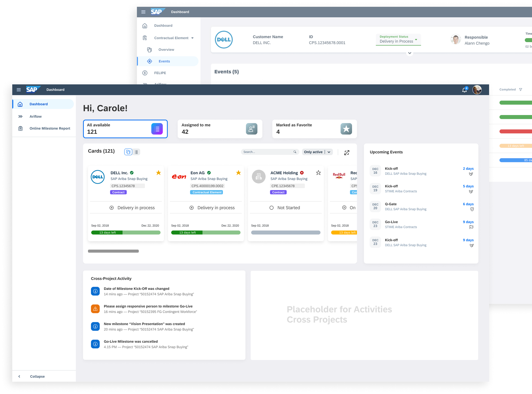Click the Assigned to me person icon
The image size is (532, 394).
point(251,129)
